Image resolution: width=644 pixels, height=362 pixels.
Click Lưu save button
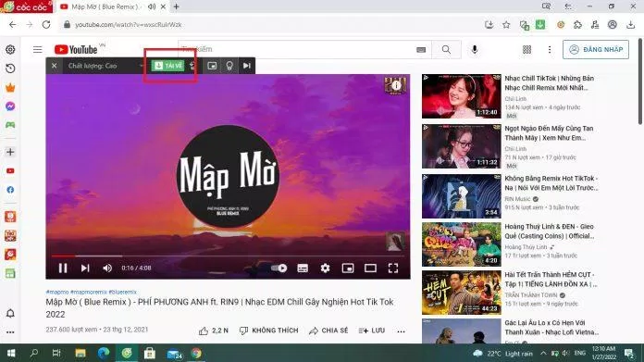[372, 331]
